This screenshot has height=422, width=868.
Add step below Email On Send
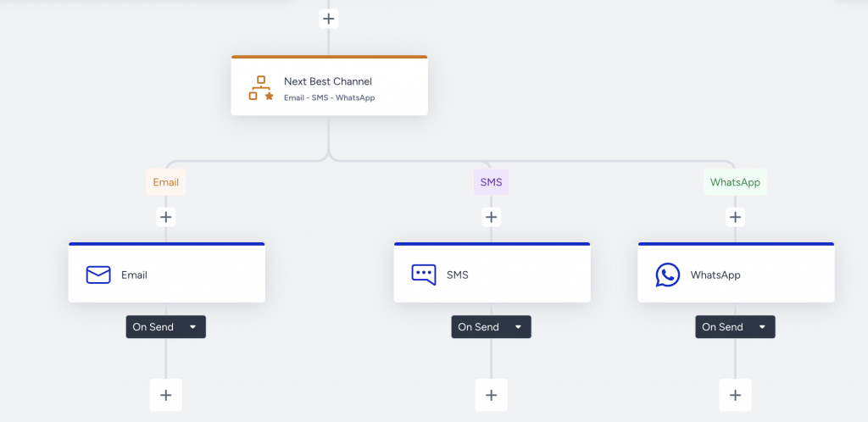pyautogui.click(x=166, y=395)
